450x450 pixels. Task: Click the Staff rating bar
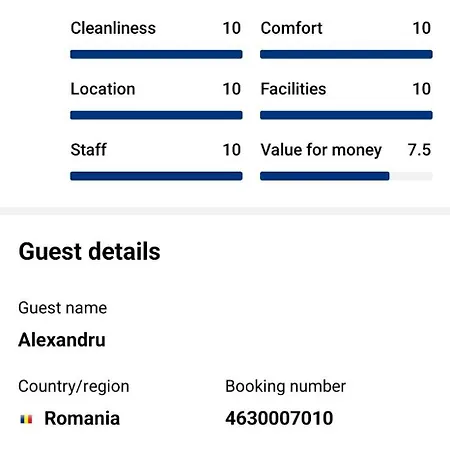(x=156, y=176)
